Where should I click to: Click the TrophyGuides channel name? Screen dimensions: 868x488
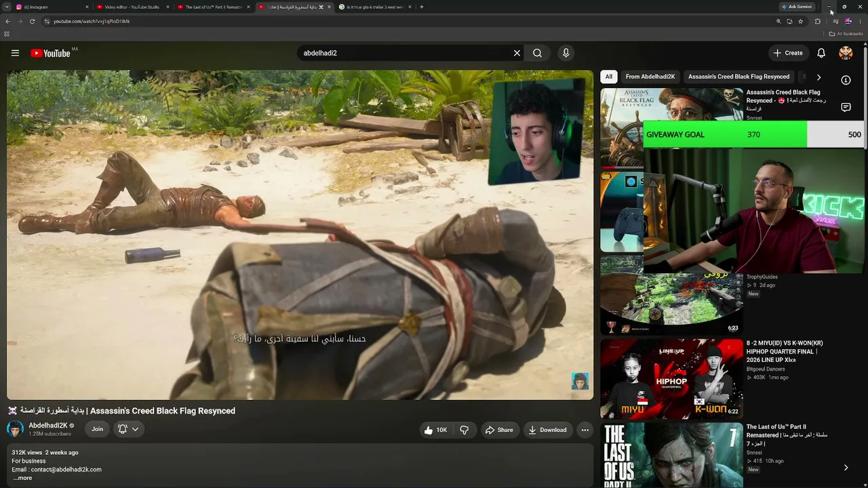pos(762,277)
